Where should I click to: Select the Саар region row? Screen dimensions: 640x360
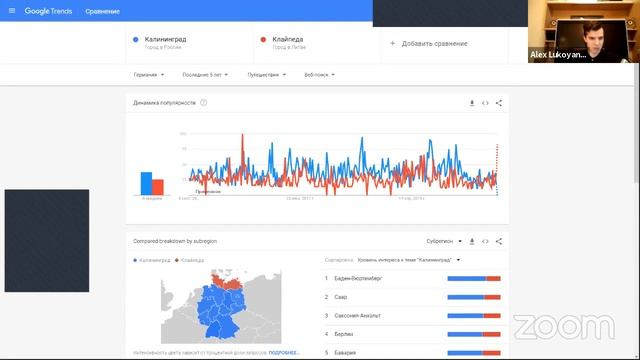coord(413,297)
